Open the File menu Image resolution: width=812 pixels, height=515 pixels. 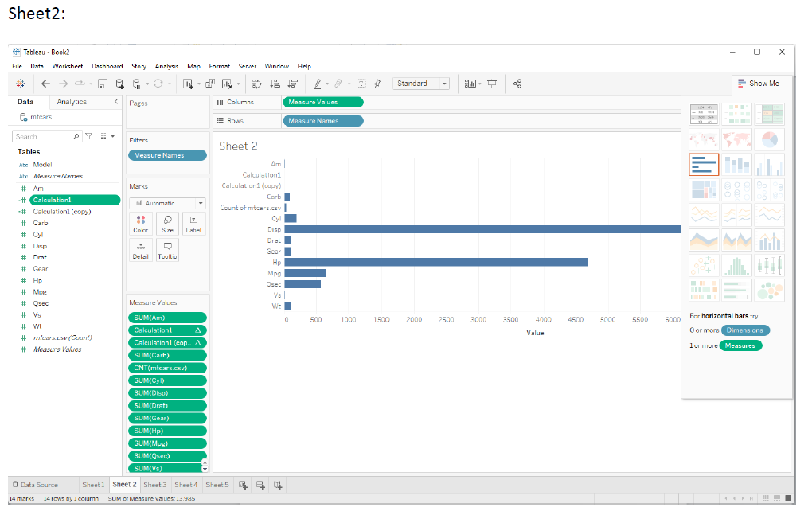coord(17,66)
